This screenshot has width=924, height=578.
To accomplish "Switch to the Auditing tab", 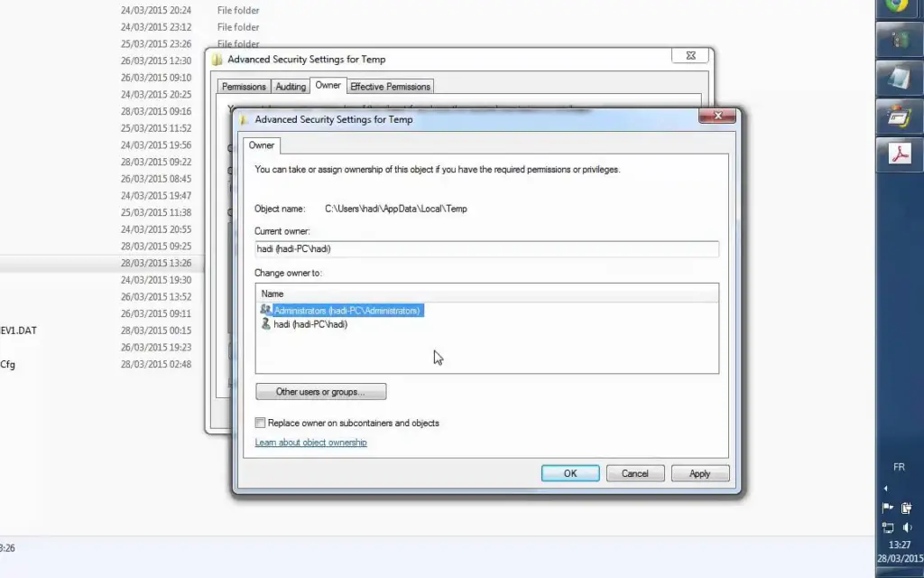I will [x=291, y=87].
